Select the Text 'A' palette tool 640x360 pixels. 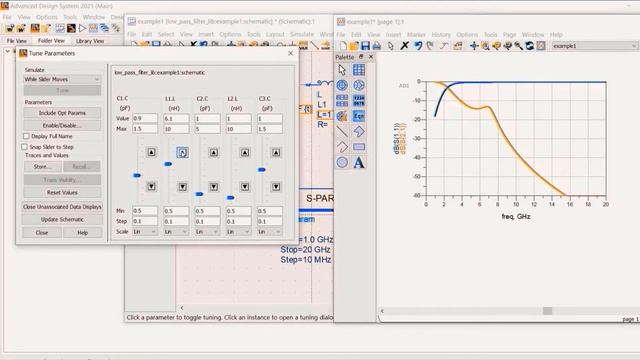[x=359, y=162]
